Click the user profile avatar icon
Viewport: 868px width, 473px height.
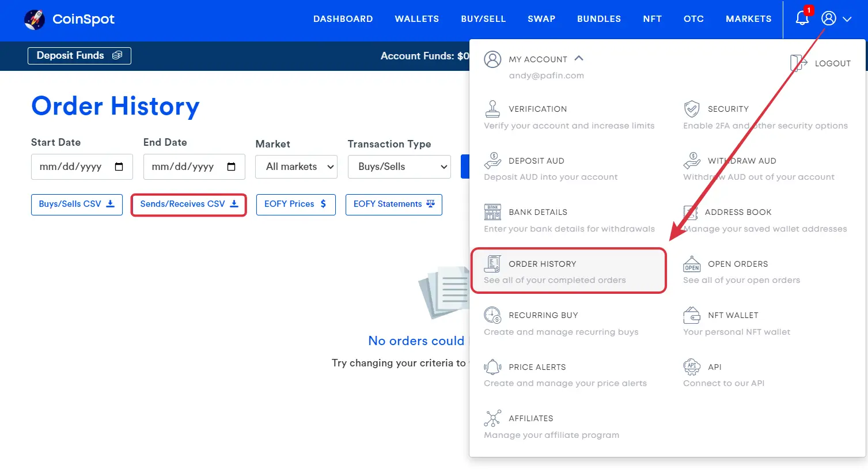tap(829, 18)
